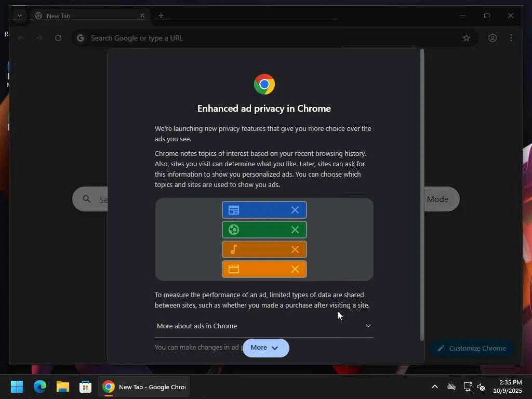Minimize the Chrome window

pos(463,16)
